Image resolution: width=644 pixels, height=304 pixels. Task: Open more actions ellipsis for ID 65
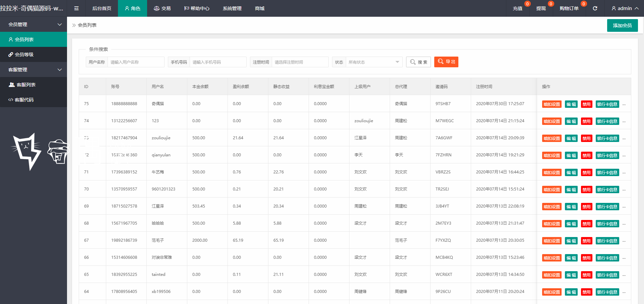point(624,275)
